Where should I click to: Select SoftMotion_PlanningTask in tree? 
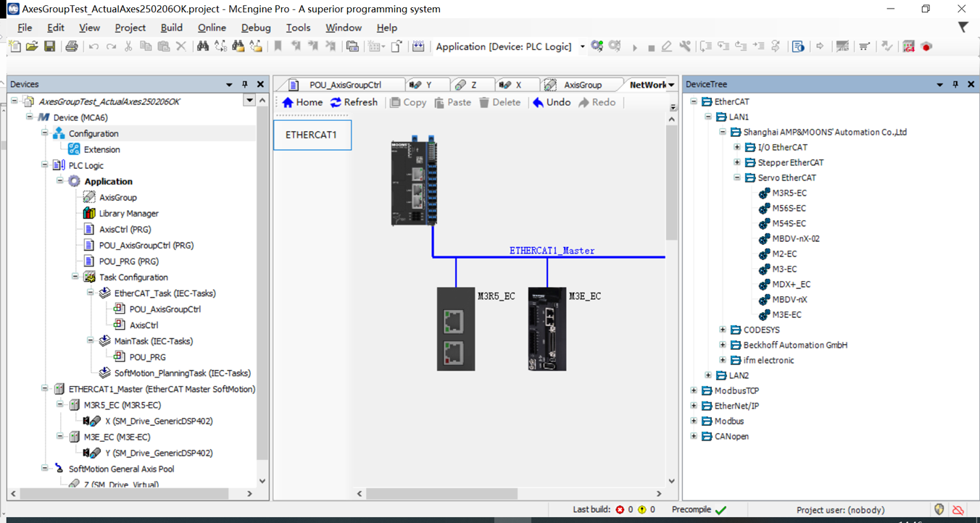point(182,373)
